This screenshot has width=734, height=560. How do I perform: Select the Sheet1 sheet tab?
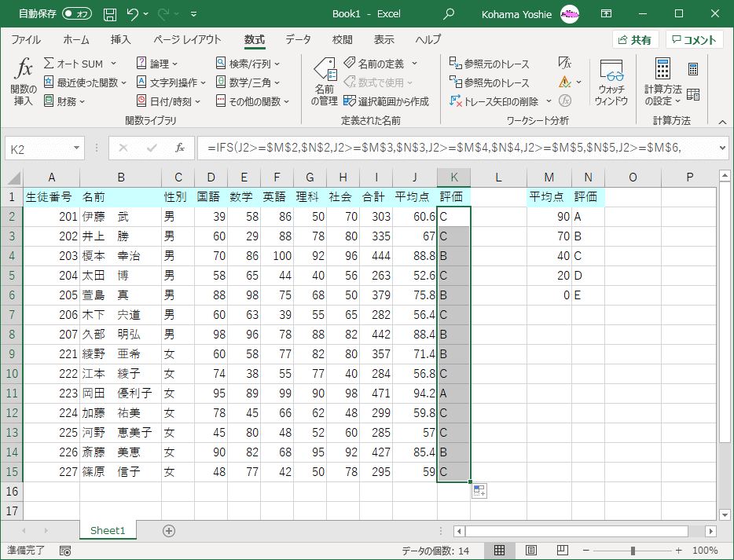108,530
